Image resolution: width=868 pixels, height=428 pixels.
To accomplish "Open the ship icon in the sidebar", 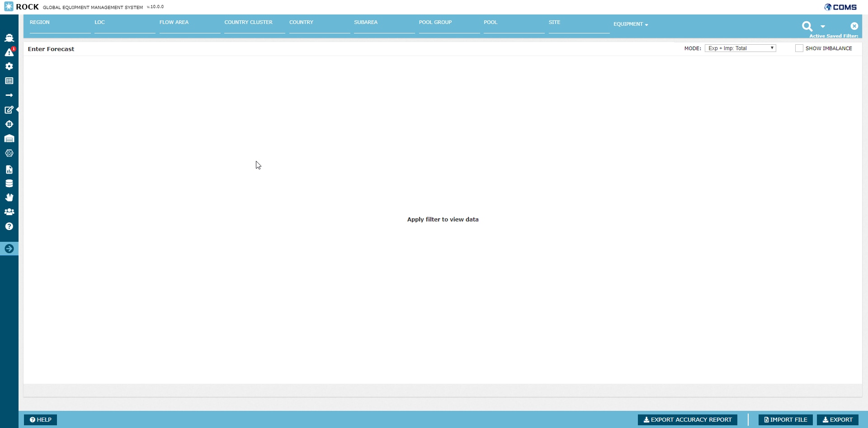I will point(9,38).
